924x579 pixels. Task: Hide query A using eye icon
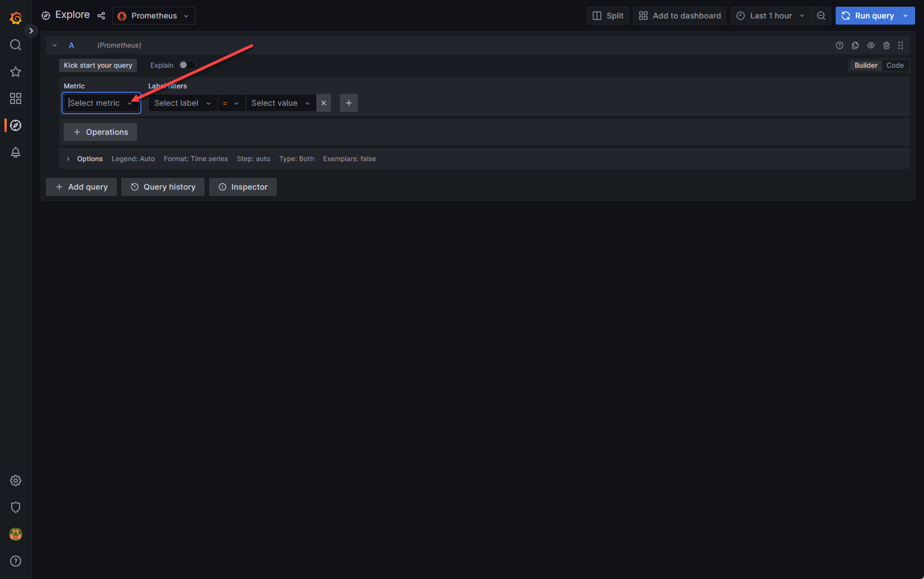871,45
